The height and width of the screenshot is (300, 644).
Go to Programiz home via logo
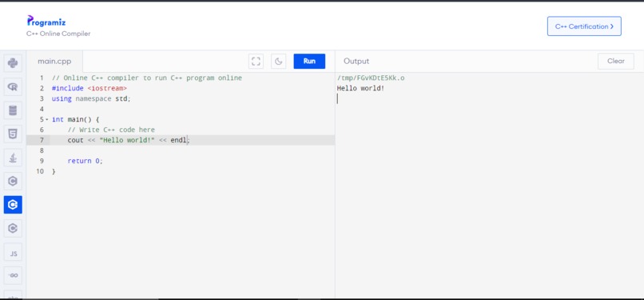[46, 21]
